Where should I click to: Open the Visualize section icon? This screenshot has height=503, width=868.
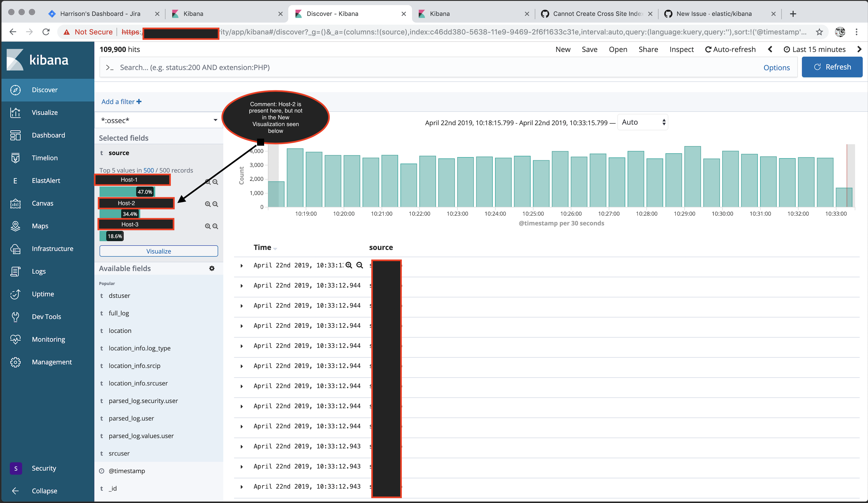15,113
